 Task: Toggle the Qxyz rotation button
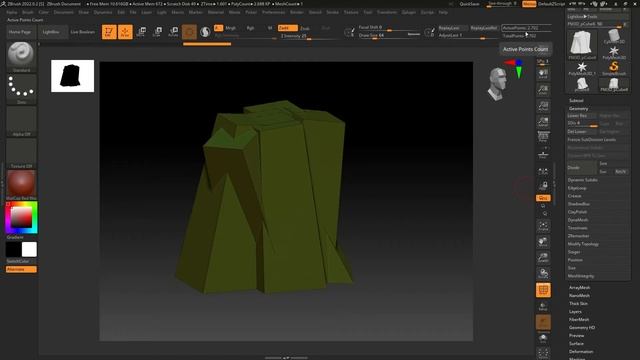click(543, 198)
